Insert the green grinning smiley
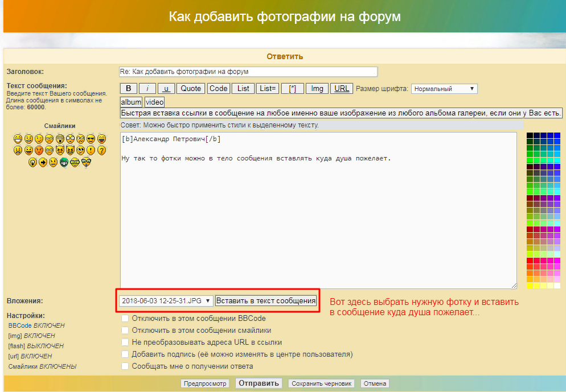The width and height of the screenshot is (566, 392). click(64, 162)
